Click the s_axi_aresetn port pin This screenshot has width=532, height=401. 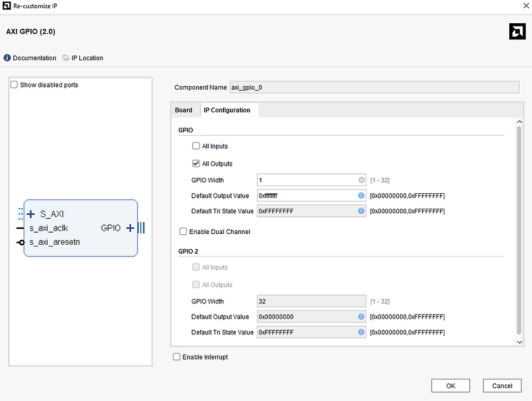pos(21,243)
